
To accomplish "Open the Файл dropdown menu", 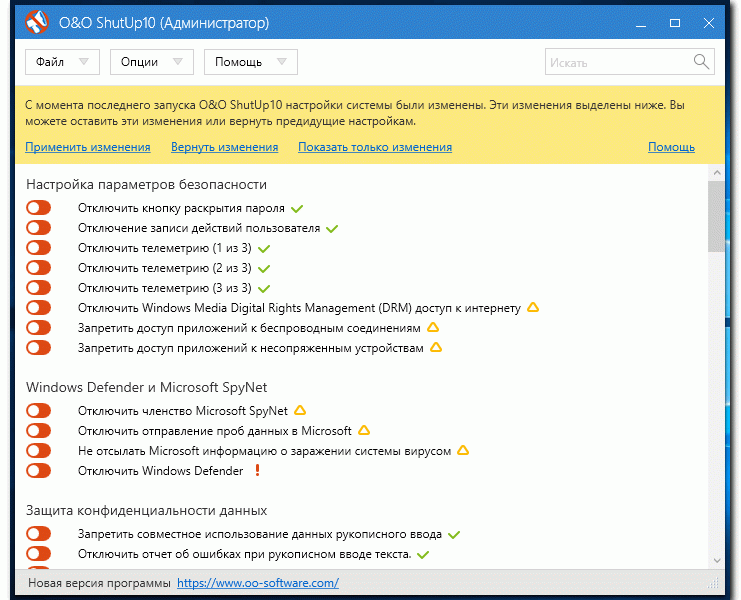I will 62,62.
